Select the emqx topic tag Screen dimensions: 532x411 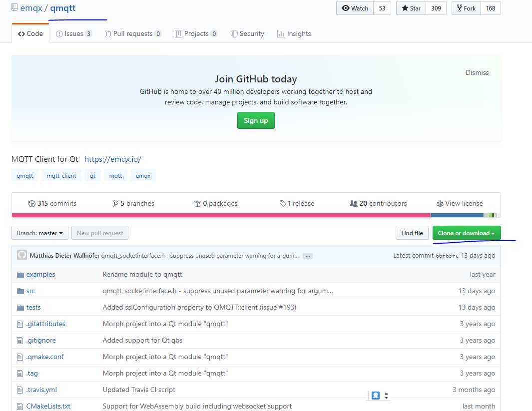[143, 176]
